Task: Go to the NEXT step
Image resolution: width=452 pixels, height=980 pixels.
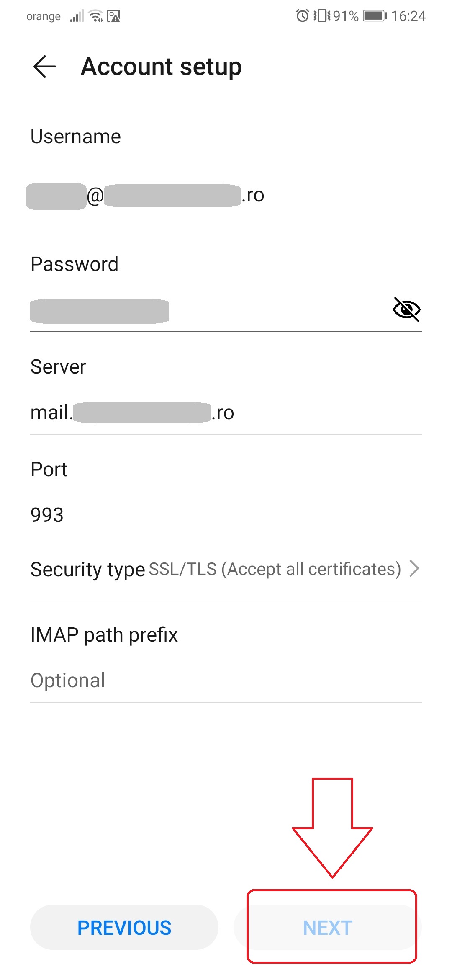Action: click(x=327, y=927)
